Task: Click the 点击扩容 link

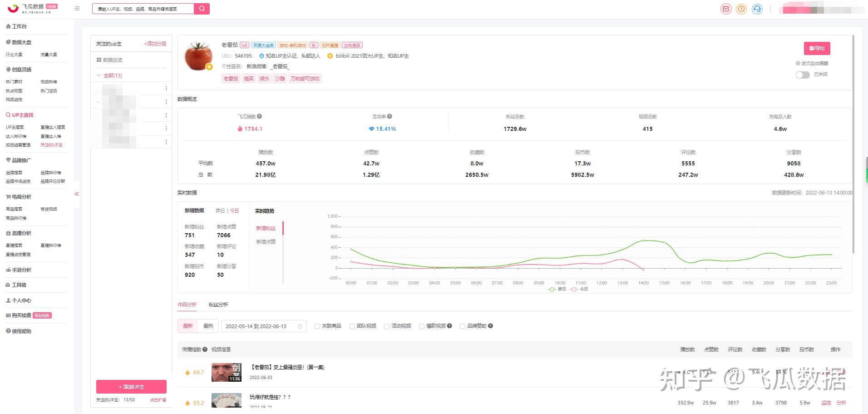Action: tap(158, 400)
